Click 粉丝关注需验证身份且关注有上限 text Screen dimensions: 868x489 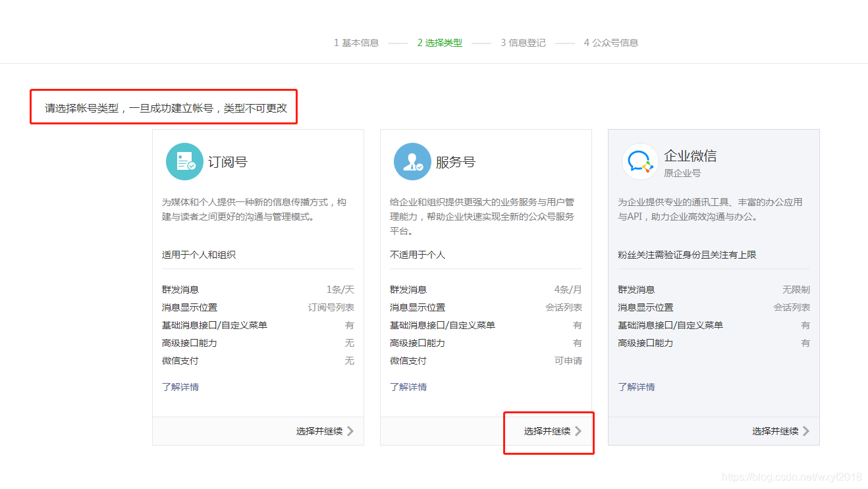coord(687,255)
